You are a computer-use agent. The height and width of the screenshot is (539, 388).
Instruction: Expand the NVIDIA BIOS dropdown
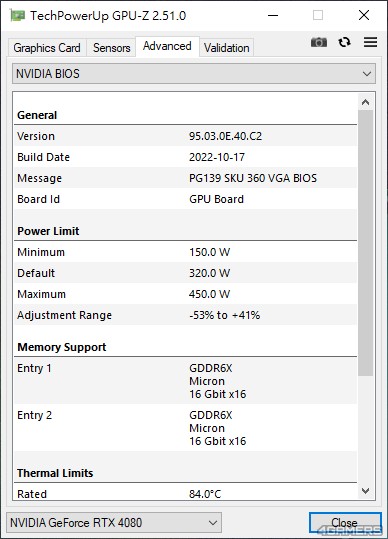(194, 74)
